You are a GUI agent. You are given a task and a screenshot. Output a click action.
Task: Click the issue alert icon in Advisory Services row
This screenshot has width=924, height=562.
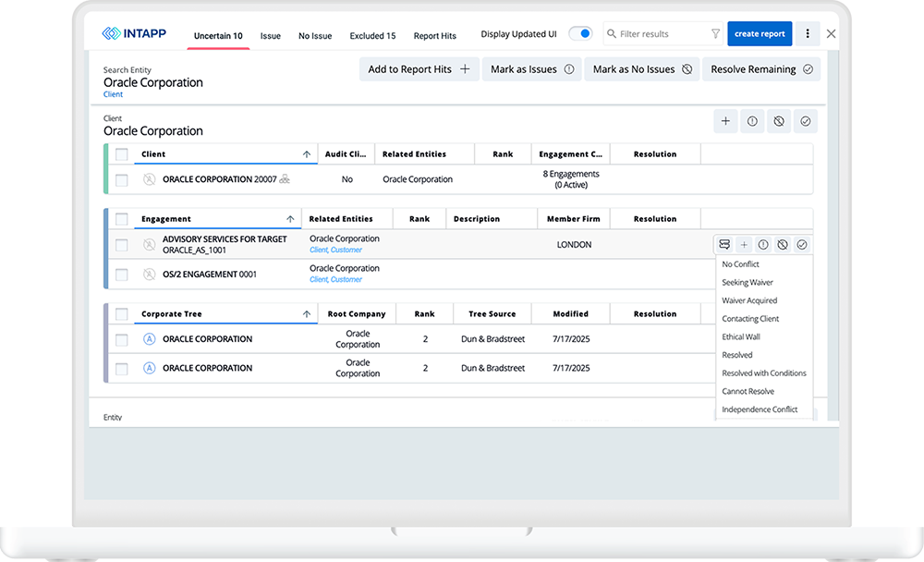click(763, 245)
